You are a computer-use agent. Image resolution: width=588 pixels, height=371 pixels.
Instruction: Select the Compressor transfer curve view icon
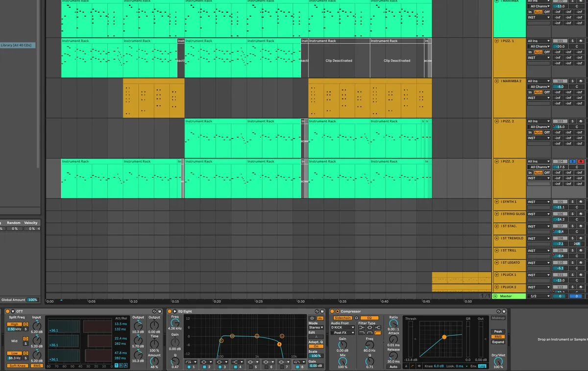pyautogui.click(x=413, y=366)
